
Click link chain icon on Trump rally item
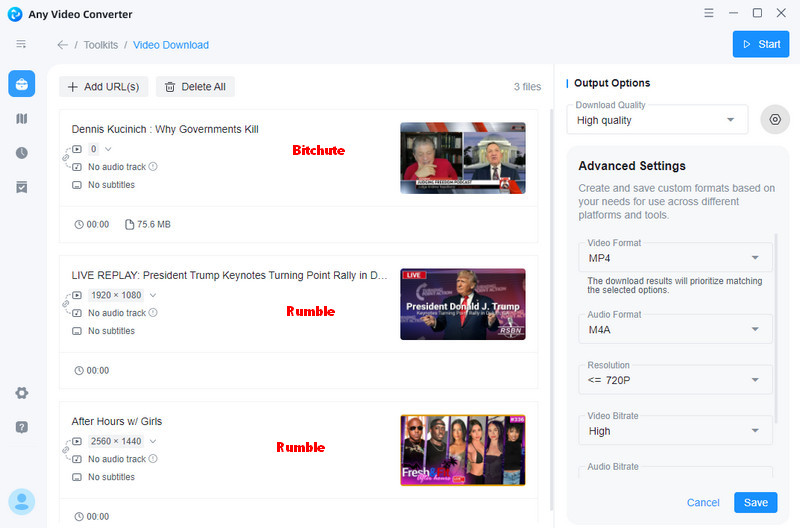65,304
